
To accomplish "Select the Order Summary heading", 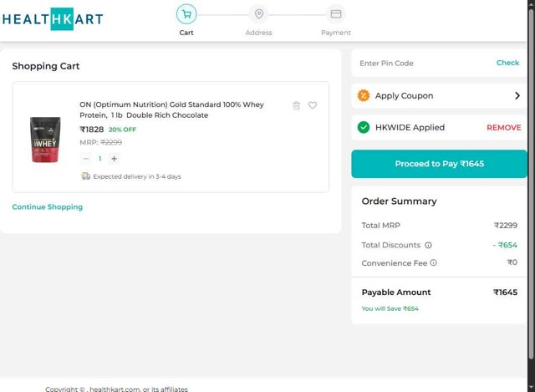I will [400, 201].
